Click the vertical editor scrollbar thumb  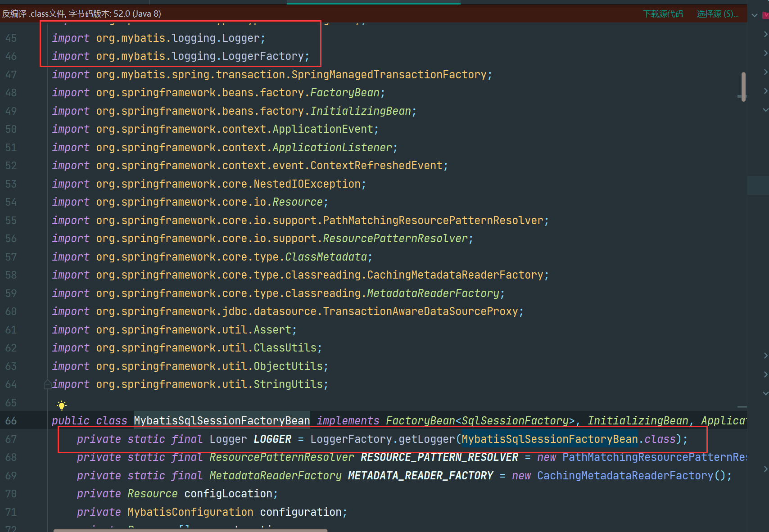[x=743, y=86]
